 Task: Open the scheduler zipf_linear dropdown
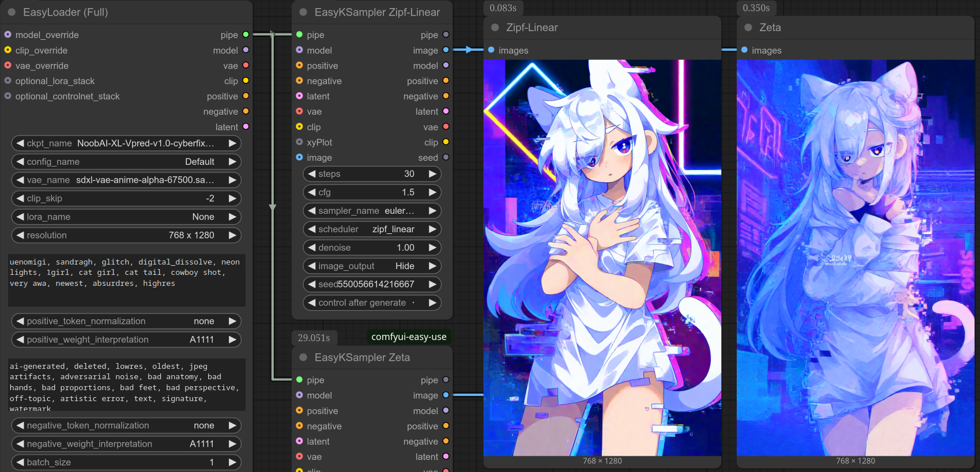(372, 229)
